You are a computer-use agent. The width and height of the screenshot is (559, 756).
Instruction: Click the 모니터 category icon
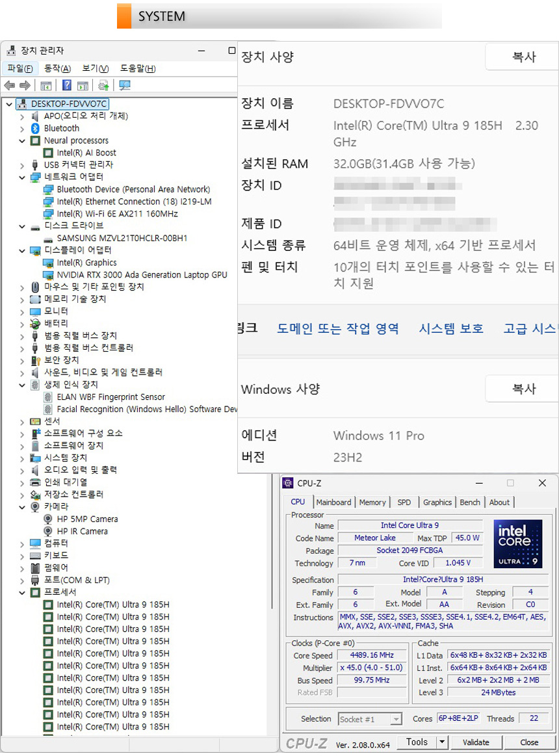tap(35, 311)
